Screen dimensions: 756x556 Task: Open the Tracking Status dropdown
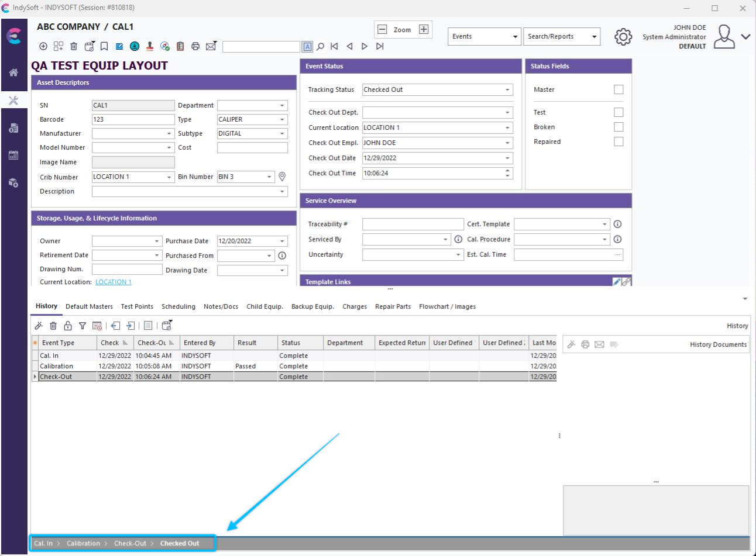click(507, 89)
